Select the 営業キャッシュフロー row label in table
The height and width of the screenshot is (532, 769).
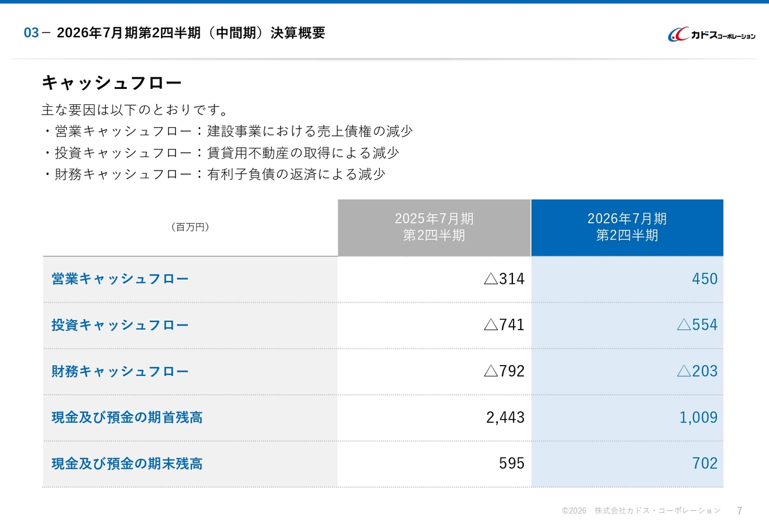120,279
